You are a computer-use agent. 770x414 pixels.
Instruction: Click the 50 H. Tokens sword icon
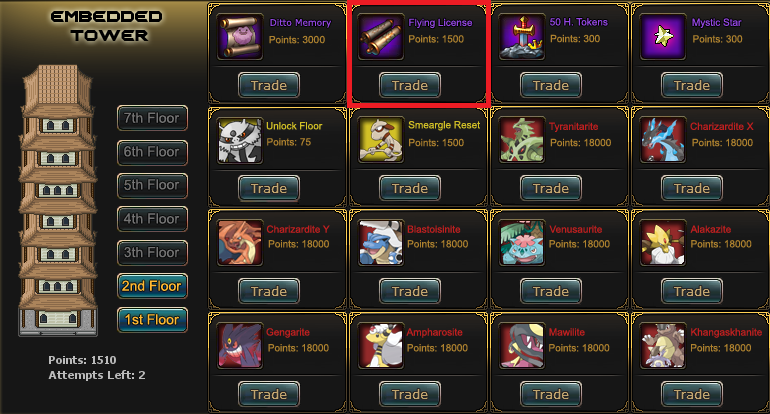522,37
